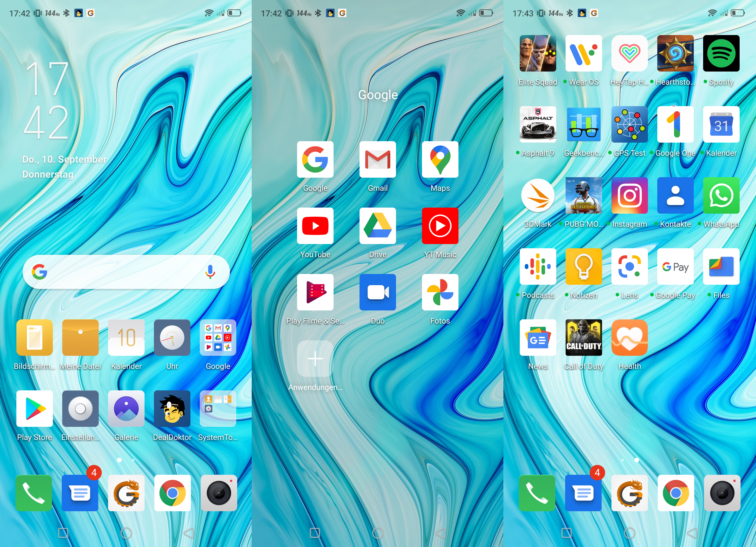Launch Google Lens

[x=629, y=266]
